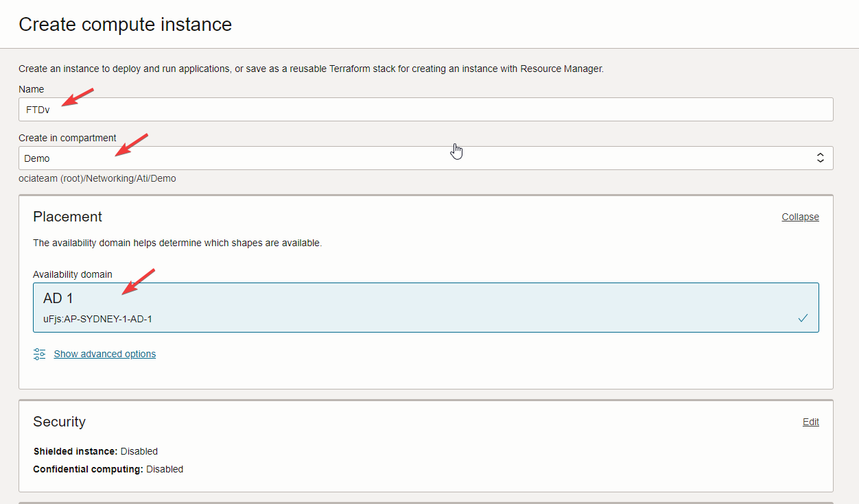The image size is (859, 504).
Task: Click the Shielded instance Disabled status
Action: pyautogui.click(x=139, y=451)
